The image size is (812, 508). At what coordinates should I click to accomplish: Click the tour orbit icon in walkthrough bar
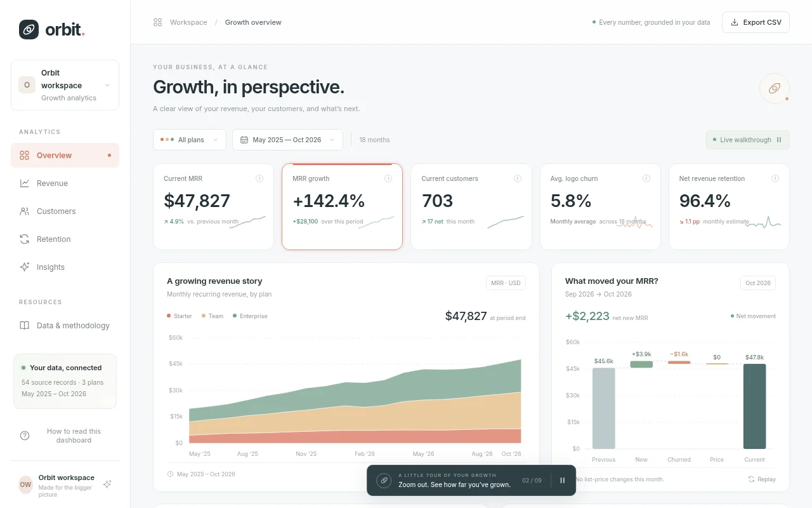pyautogui.click(x=384, y=481)
